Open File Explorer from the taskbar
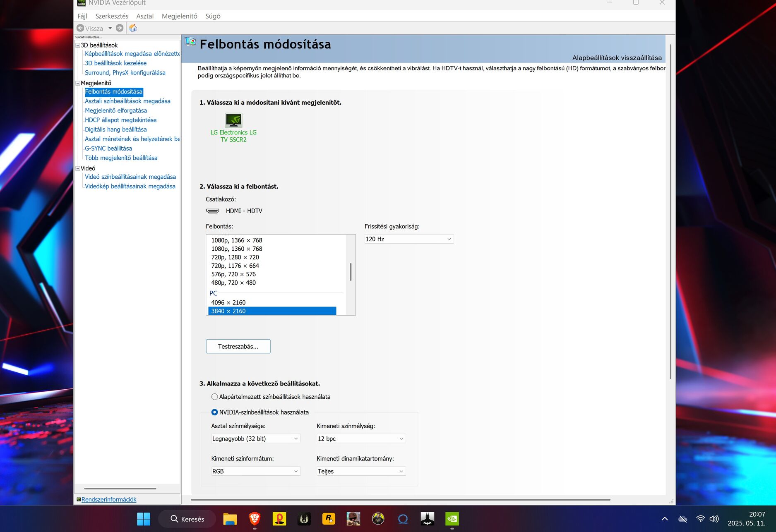The height and width of the screenshot is (532, 776). point(230,519)
